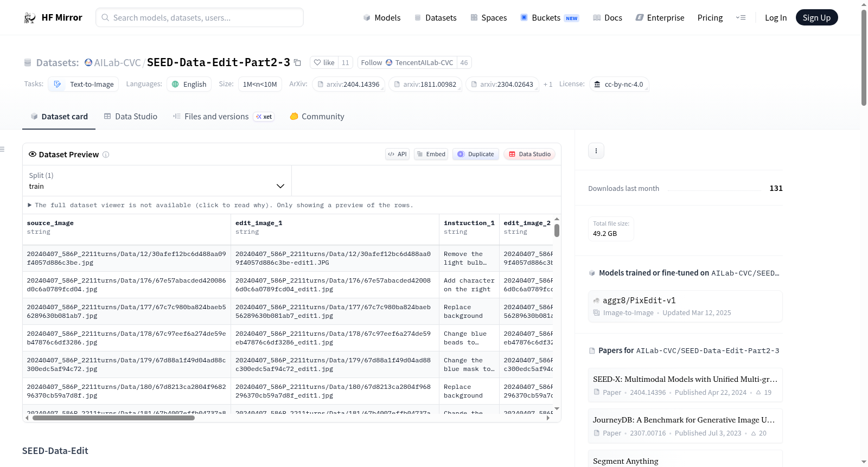Select the "Add character on the right" cell
The width and height of the screenshot is (868, 467).
469,285
